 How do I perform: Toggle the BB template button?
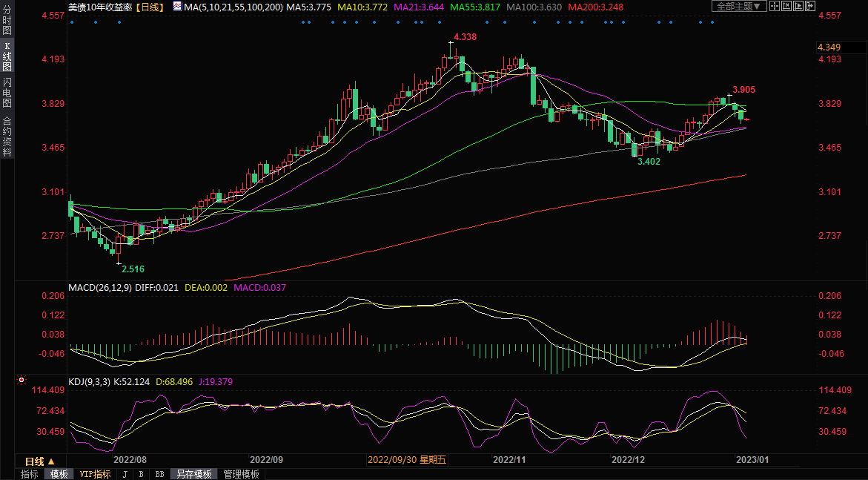click(x=159, y=474)
